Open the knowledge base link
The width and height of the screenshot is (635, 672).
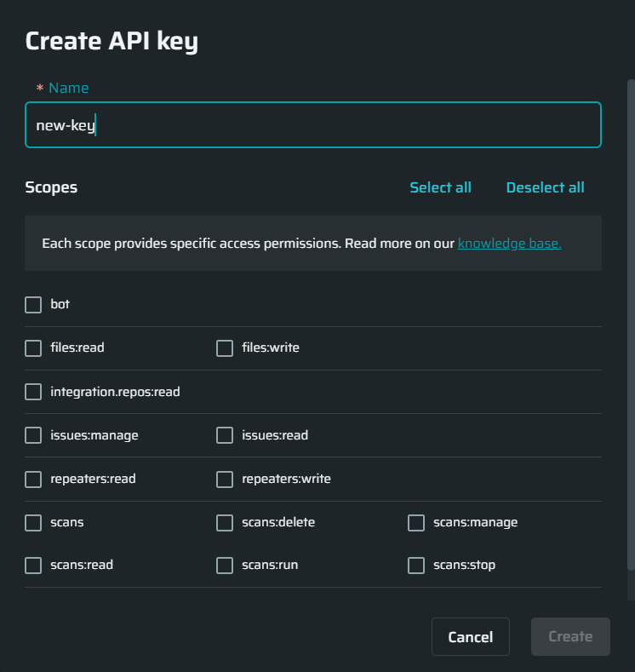click(x=509, y=244)
